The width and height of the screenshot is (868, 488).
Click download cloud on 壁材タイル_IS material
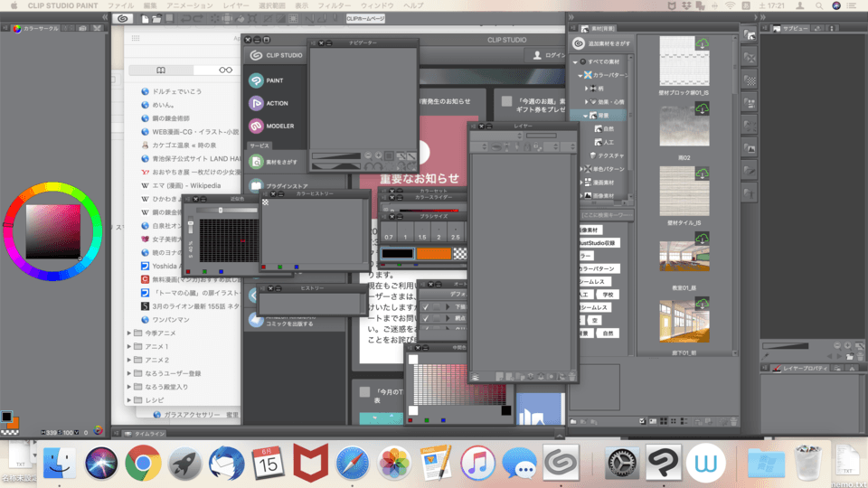tap(702, 174)
